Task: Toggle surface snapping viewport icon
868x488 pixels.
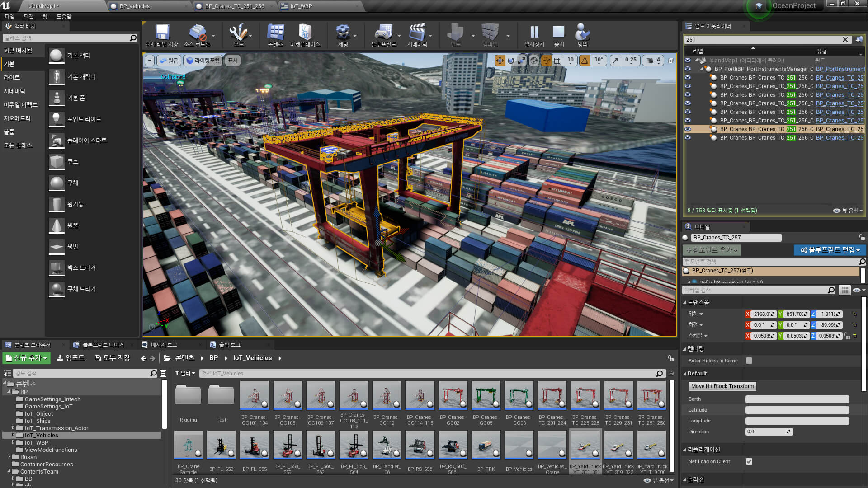Action: pos(546,60)
